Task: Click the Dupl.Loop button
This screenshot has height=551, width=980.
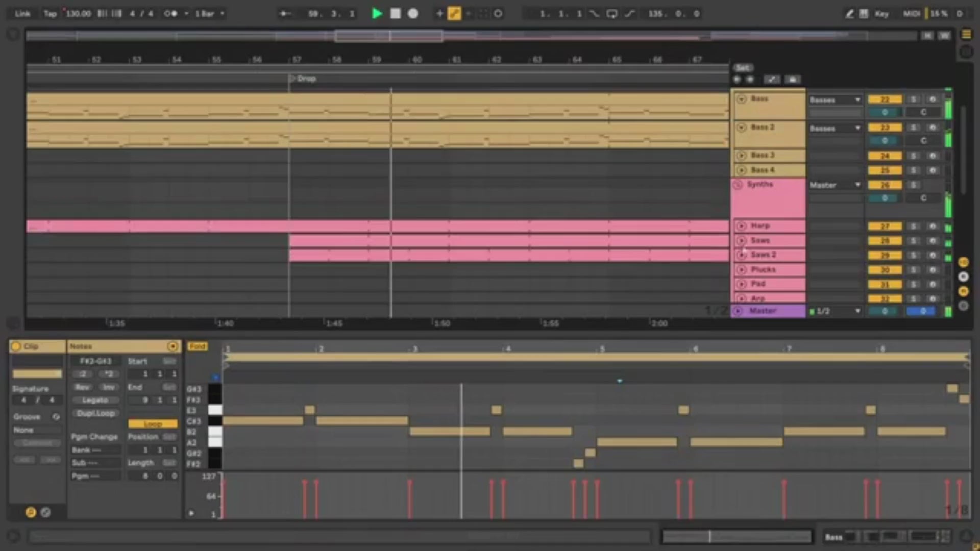Action: [95, 413]
